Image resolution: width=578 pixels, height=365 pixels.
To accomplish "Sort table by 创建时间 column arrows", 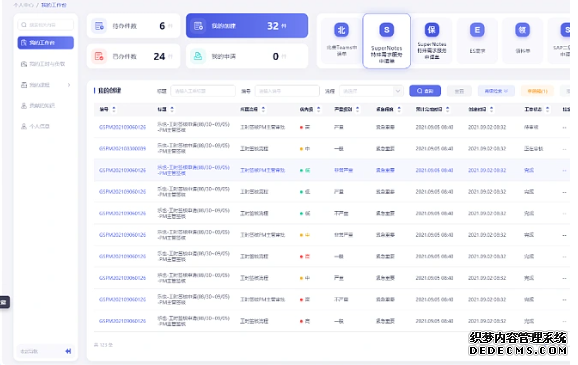I will tap(491, 110).
